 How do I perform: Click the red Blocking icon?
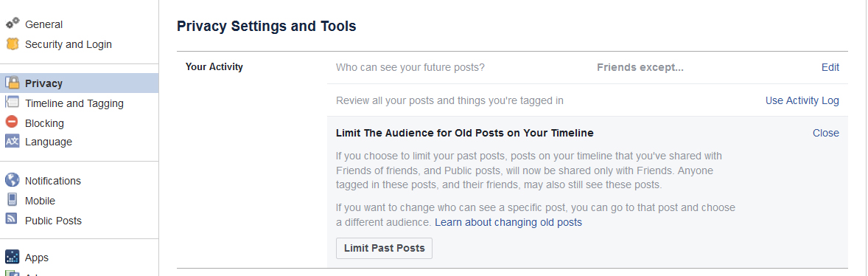pos(13,122)
